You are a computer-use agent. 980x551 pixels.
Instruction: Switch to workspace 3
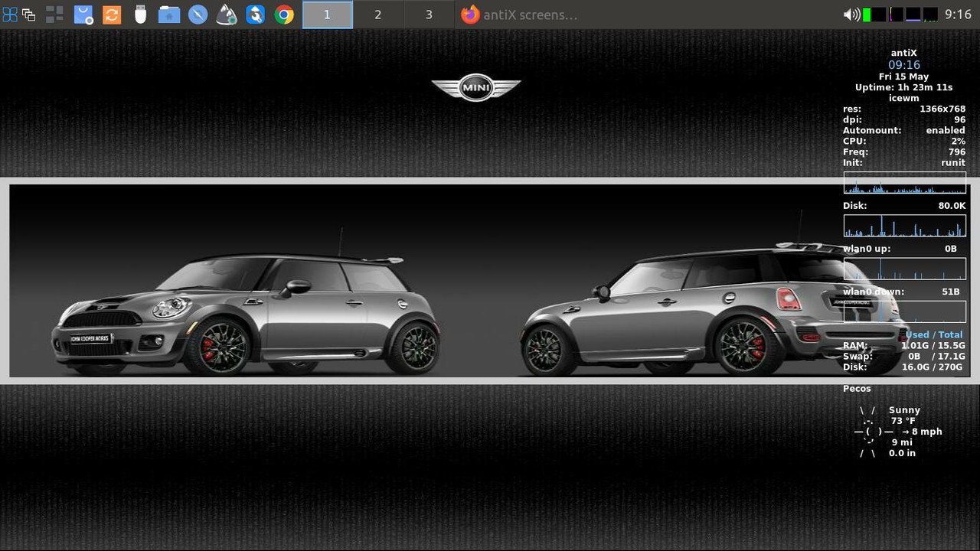(x=429, y=15)
